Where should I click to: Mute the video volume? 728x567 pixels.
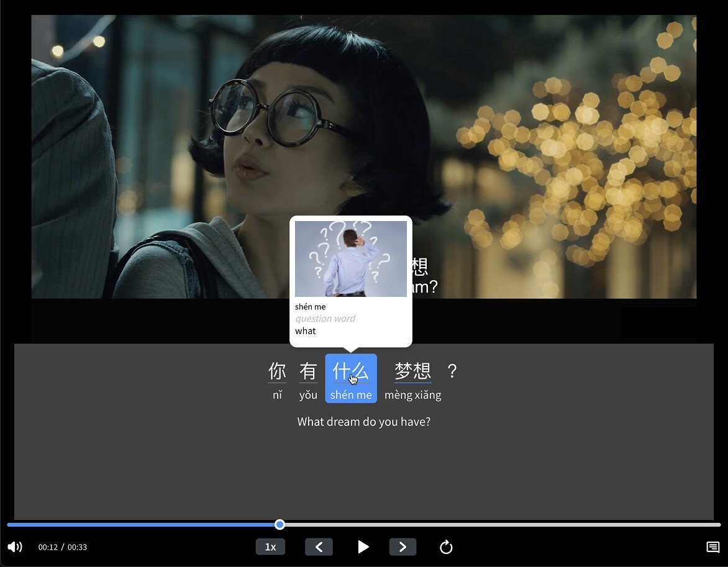click(14, 547)
